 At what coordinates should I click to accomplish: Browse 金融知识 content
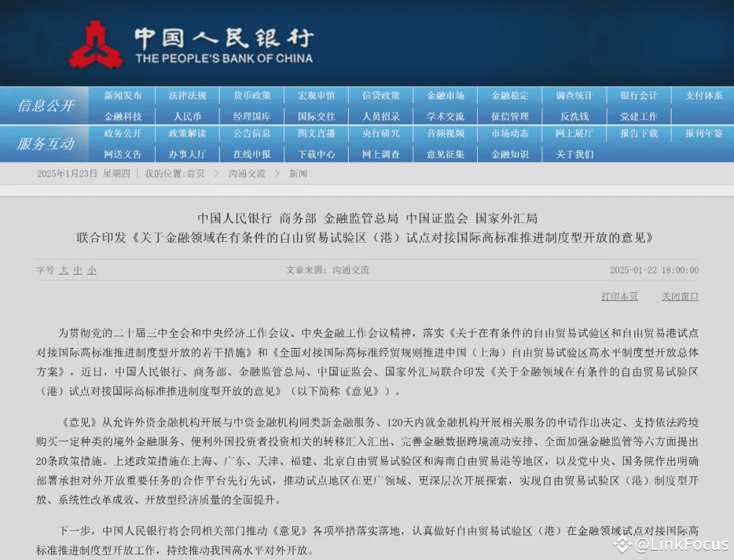pos(510,154)
